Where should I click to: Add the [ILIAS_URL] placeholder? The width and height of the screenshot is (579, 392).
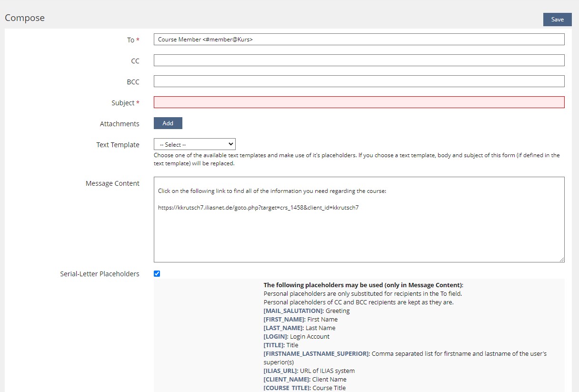click(x=281, y=371)
